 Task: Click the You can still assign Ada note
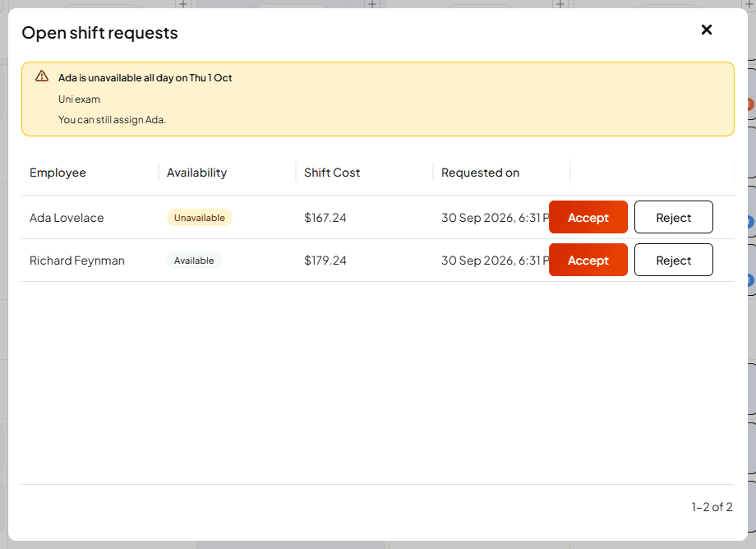pyautogui.click(x=112, y=120)
